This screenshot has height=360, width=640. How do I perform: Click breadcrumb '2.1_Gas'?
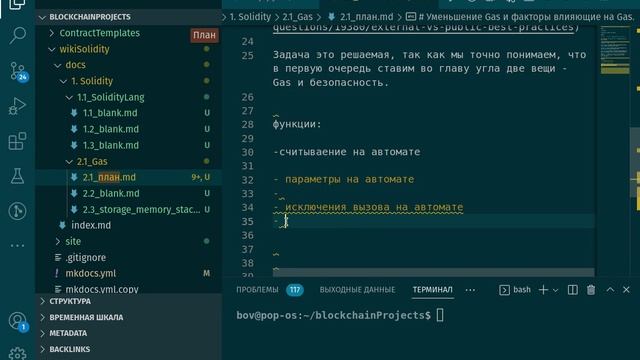(x=297, y=17)
